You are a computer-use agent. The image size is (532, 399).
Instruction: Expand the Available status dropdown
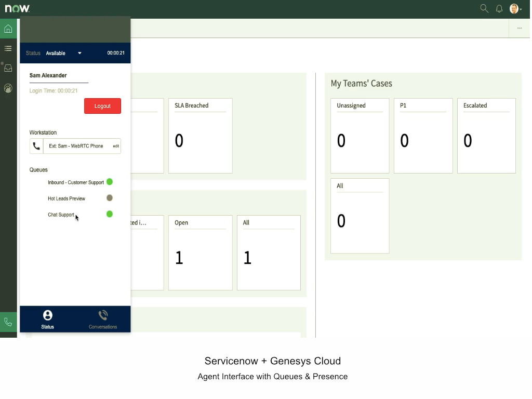(79, 53)
